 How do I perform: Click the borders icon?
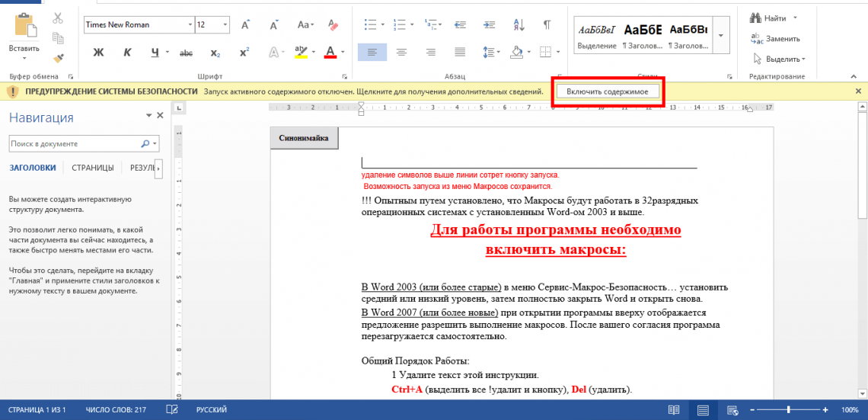[546, 52]
